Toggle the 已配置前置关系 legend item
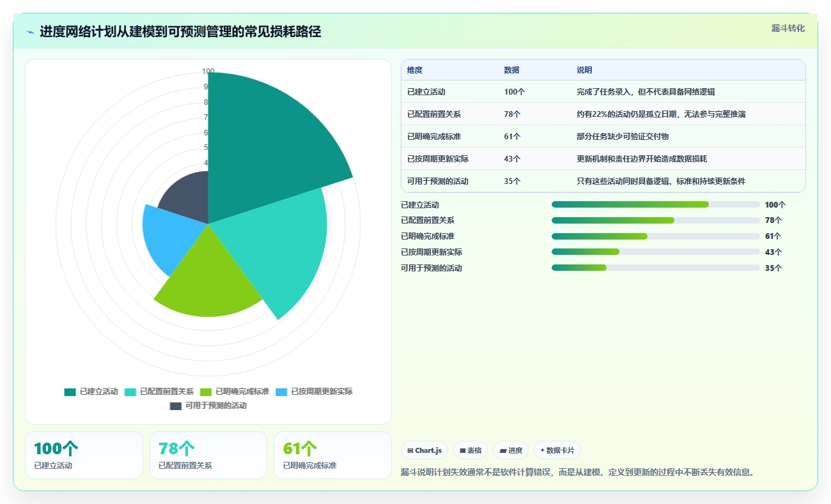 coord(159,392)
